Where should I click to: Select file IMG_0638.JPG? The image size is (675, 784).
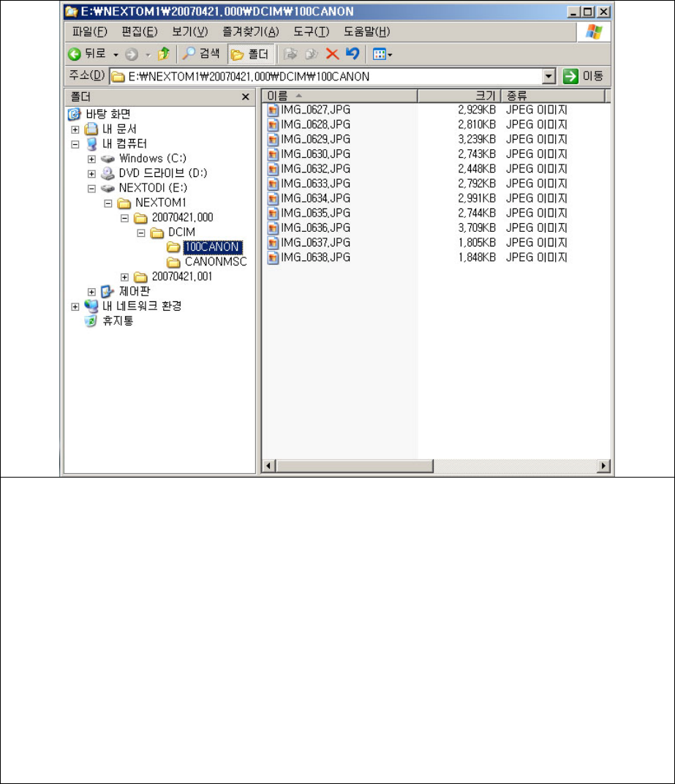(315, 257)
